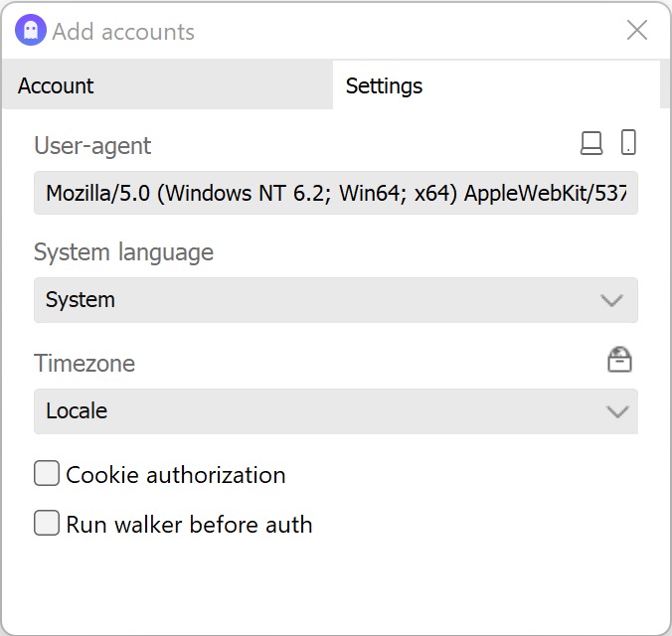Click the Add accounts window title
Viewport: 672px width, 636px height.
point(123,32)
